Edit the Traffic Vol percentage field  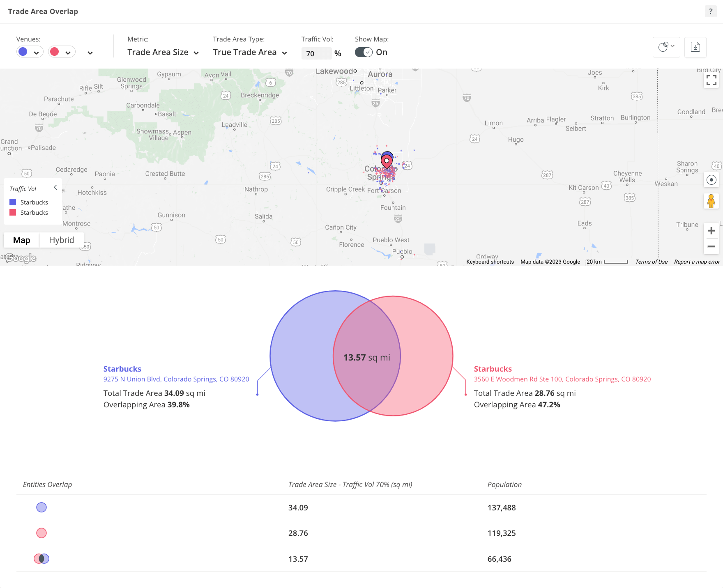point(316,53)
